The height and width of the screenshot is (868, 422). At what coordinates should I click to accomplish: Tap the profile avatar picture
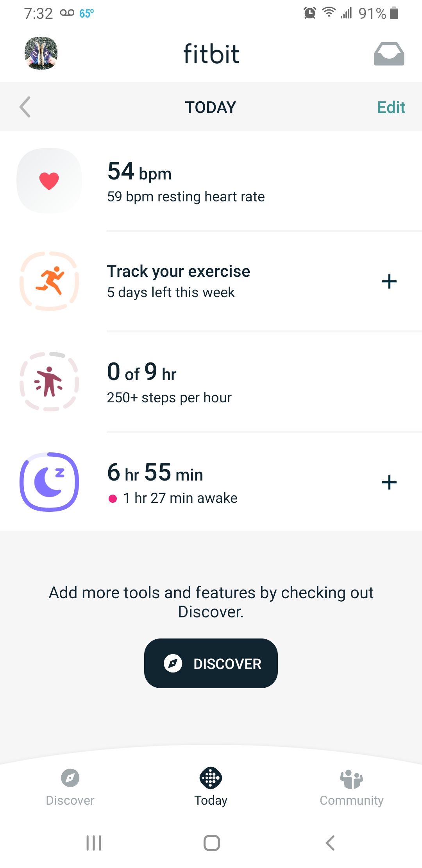click(x=41, y=53)
